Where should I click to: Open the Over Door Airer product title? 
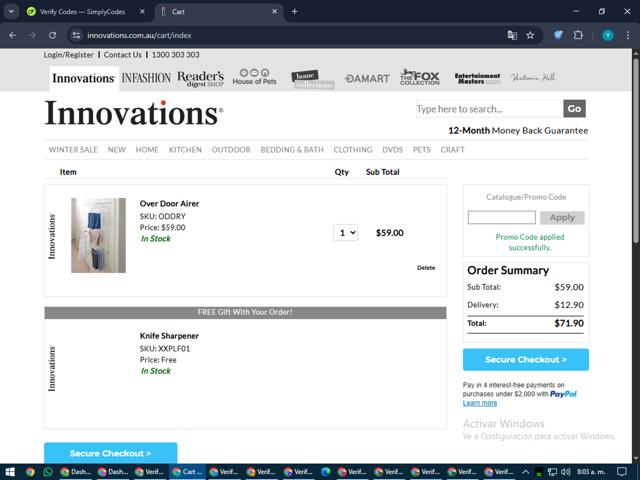click(169, 204)
